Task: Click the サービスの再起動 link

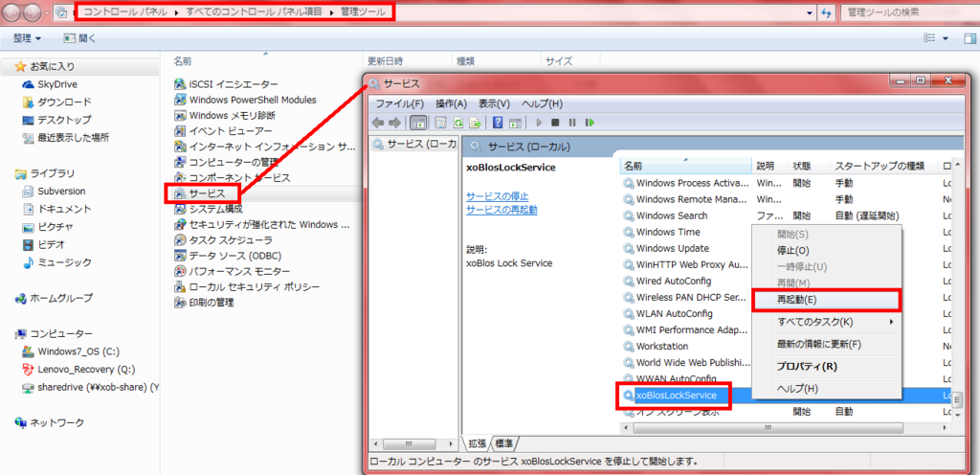Action: (501, 210)
